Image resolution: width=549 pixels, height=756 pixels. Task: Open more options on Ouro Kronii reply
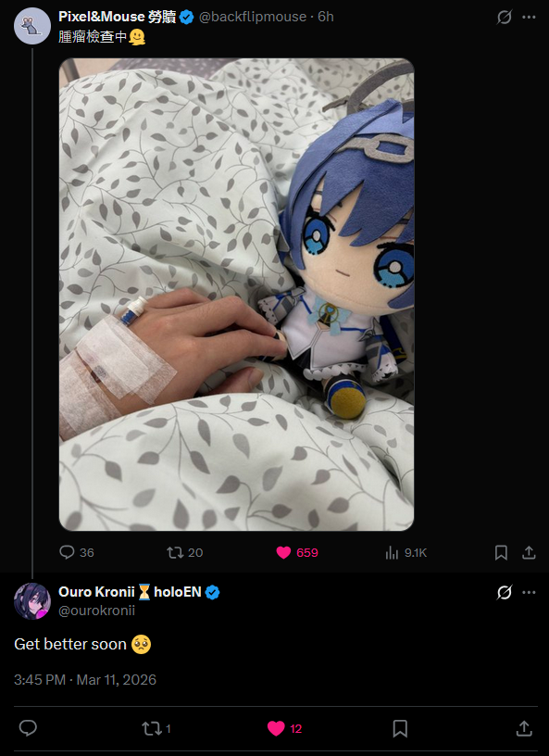click(529, 593)
